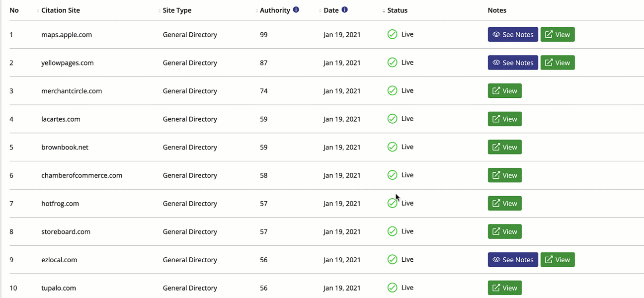Sort table by Authority column header
Viewport: 644px width, 298px height.
pos(274,10)
